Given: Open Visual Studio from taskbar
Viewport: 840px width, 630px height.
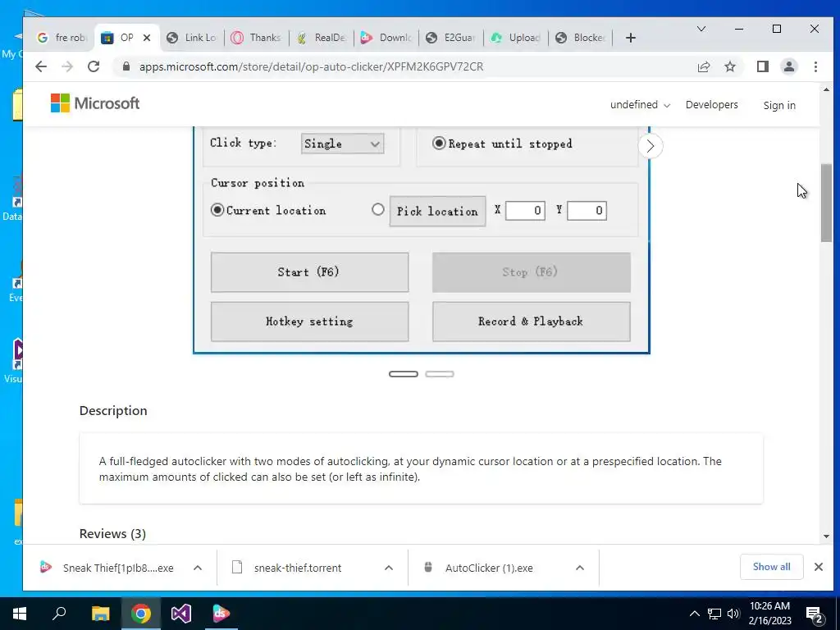Looking at the screenshot, I should point(181,614).
